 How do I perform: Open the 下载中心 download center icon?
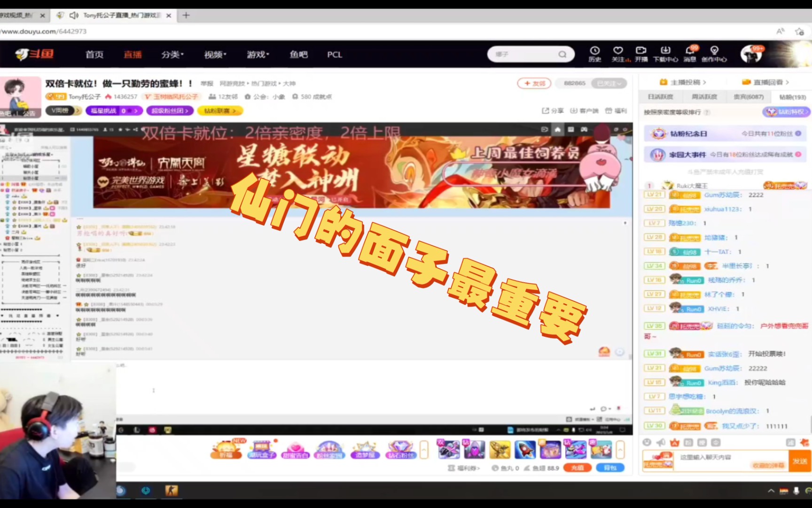tap(665, 54)
